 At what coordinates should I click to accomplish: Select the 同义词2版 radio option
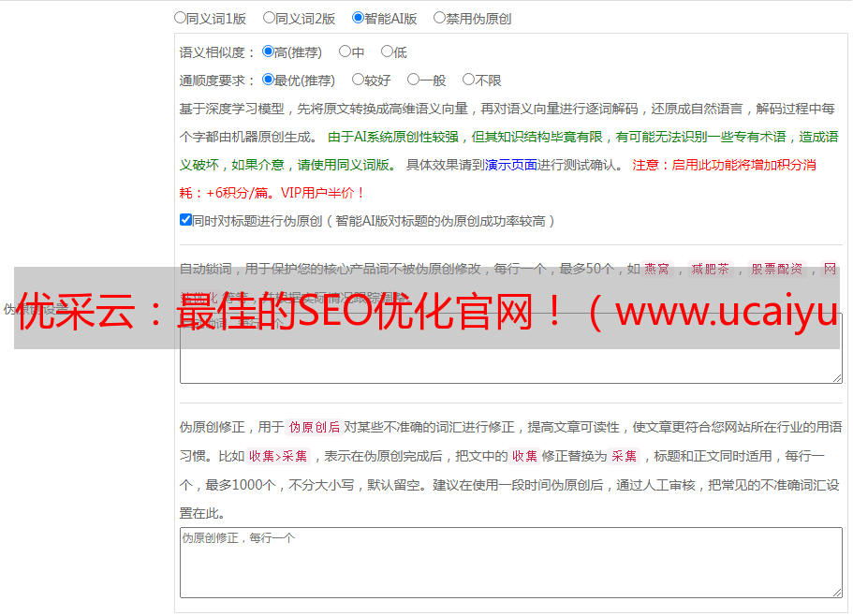click(x=269, y=18)
